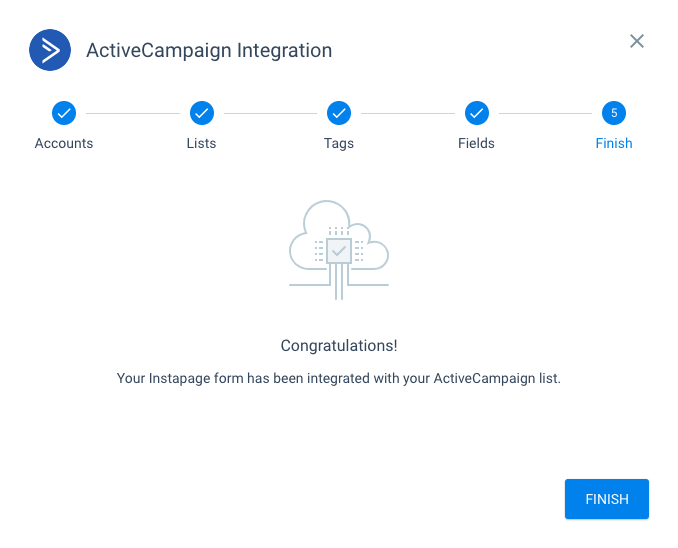Click the step 5 numbered circle
Screen dimensions: 678x548
coord(614,113)
